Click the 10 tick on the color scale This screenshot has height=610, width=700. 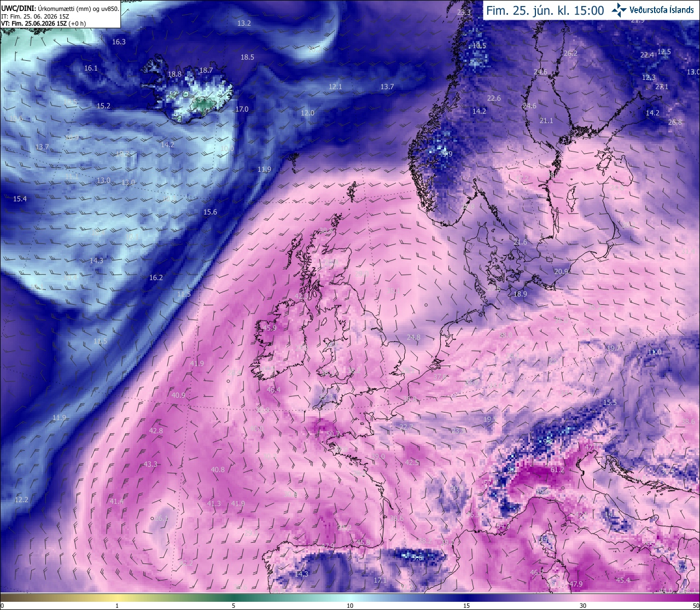[350, 606]
